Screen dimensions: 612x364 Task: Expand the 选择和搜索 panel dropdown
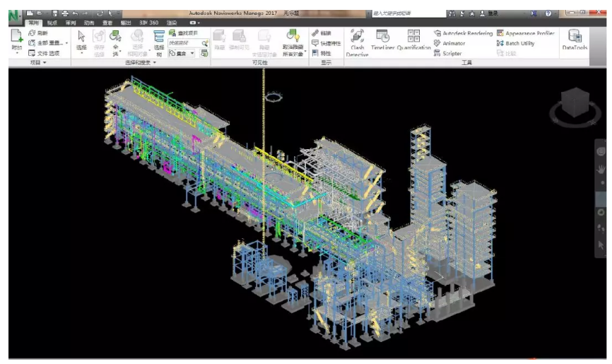[x=139, y=63]
